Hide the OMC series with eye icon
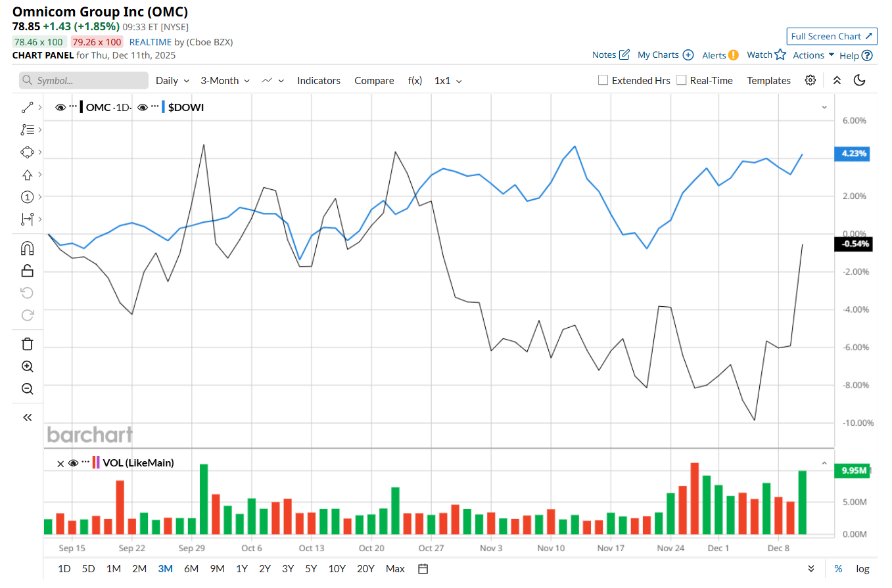Screen dimensions: 892x588 coord(60,107)
